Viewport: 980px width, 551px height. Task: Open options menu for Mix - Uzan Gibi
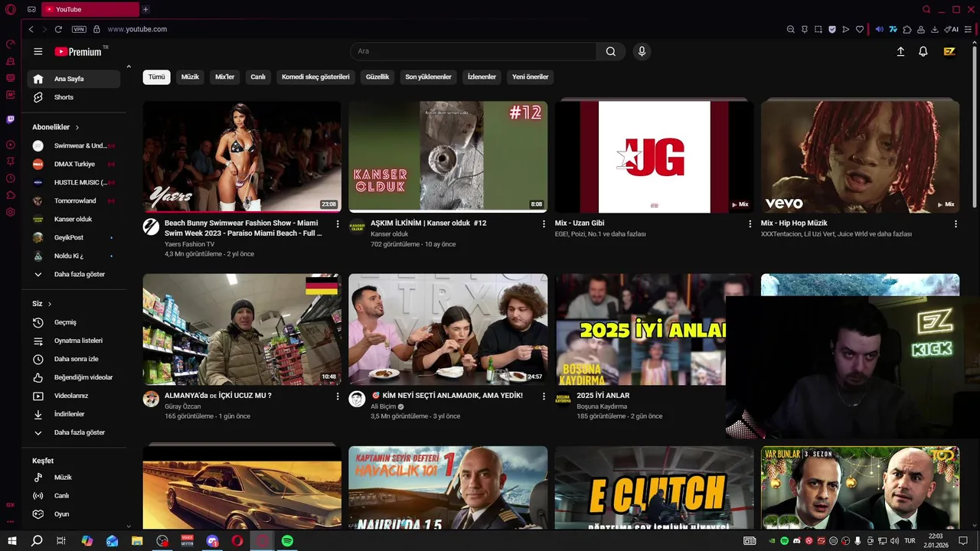point(750,223)
